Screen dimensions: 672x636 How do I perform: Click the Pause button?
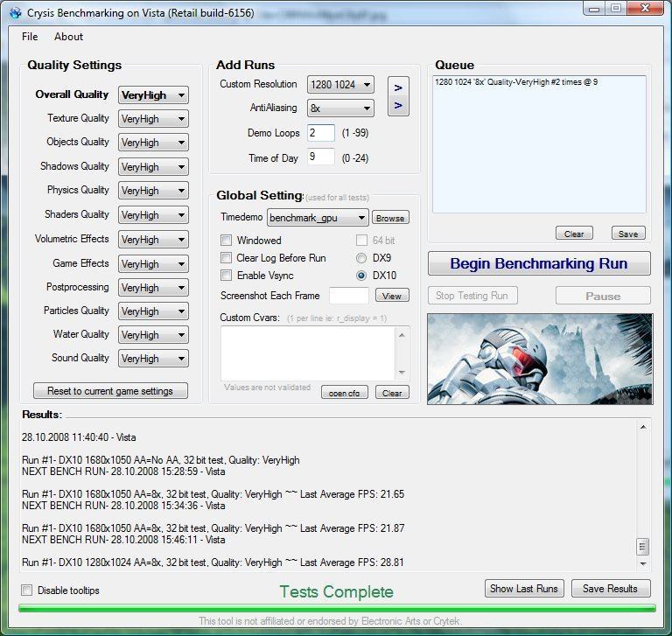pyautogui.click(x=603, y=296)
